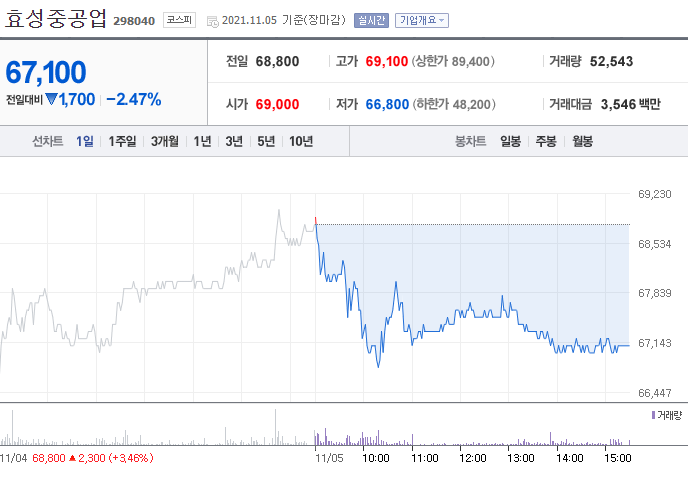The height and width of the screenshot is (477, 688).
Task: Click the 68,534 y-axis label
Action: (x=655, y=244)
